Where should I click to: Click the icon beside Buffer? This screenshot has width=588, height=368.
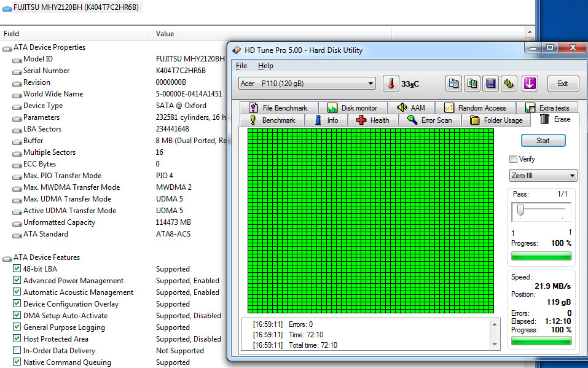click(x=17, y=141)
